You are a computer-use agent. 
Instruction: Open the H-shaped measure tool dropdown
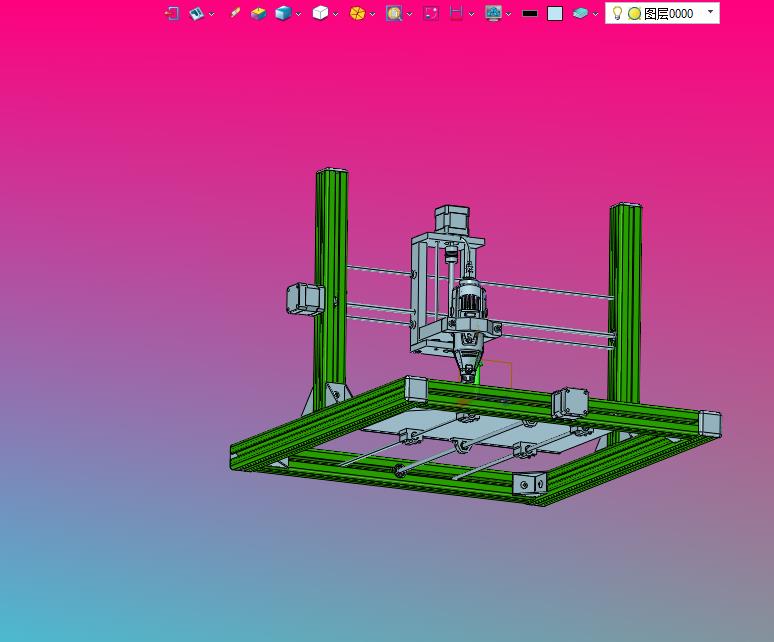471,14
